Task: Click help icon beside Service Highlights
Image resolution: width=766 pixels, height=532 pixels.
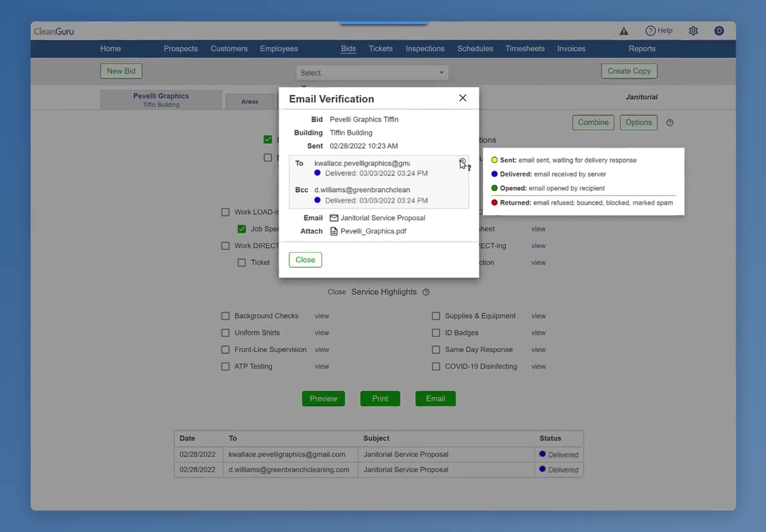Action: (x=426, y=292)
